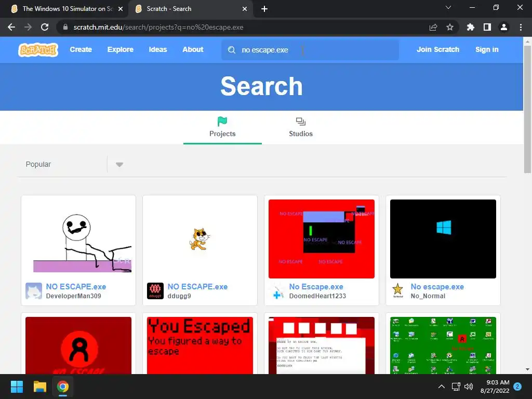This screenshot has width=532, height=399.
Task: Click the green flag Projects icon
Action: click(x=222, y=121)
